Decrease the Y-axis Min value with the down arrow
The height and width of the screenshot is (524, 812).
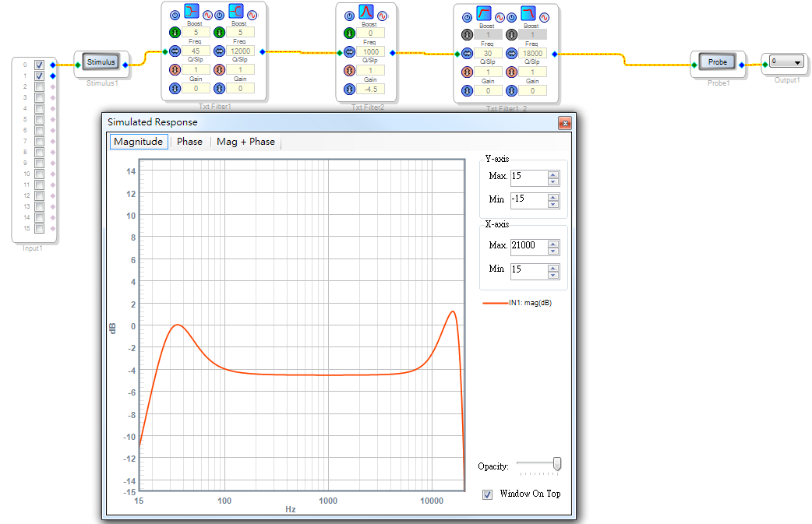click(553, 204)
